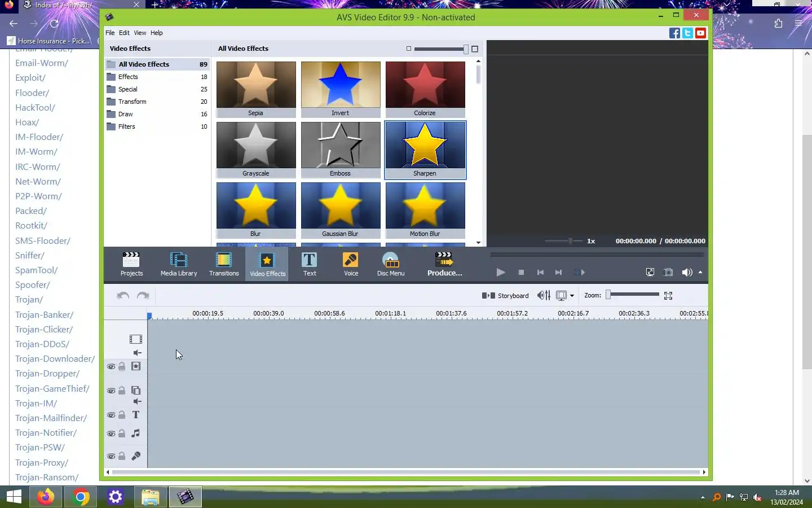Open the Disc Menu panel
812x508 pixels.
pos(391,264)
